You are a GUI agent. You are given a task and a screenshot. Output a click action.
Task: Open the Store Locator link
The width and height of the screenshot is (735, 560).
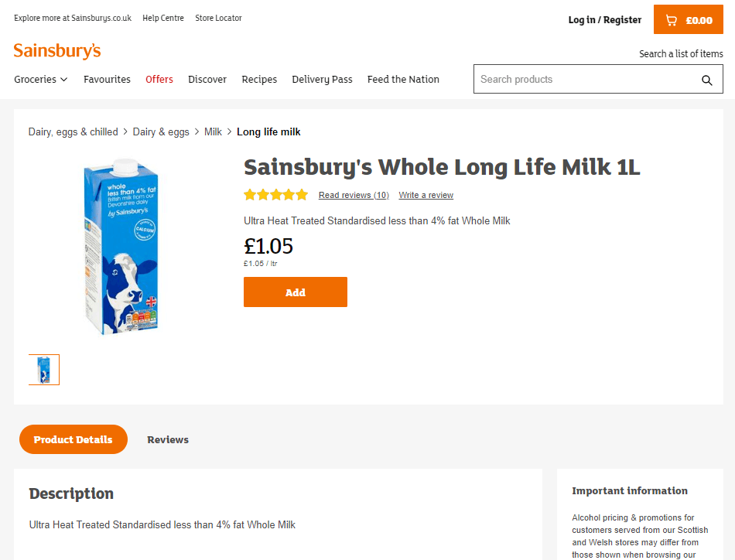(x=218, y=18)
